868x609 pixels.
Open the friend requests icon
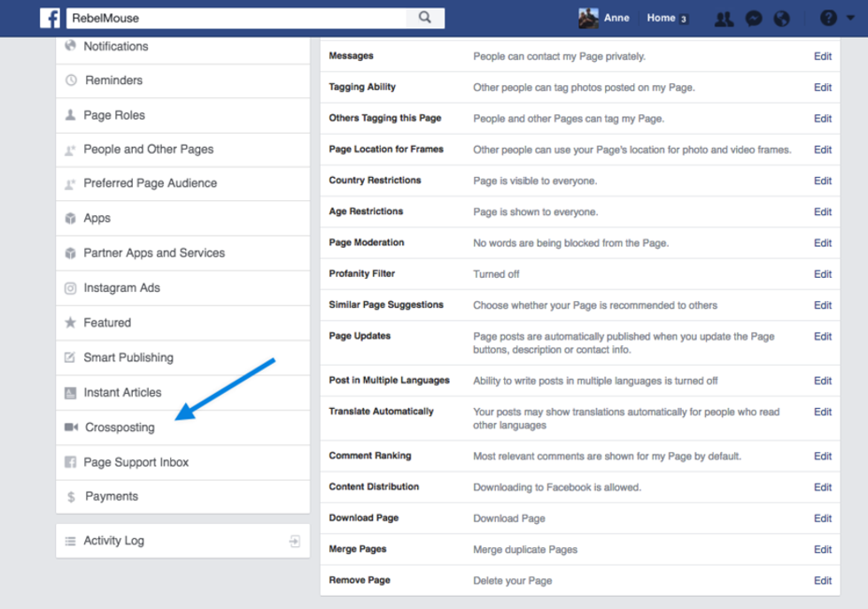pyautogui.click(x=724, y=19)
